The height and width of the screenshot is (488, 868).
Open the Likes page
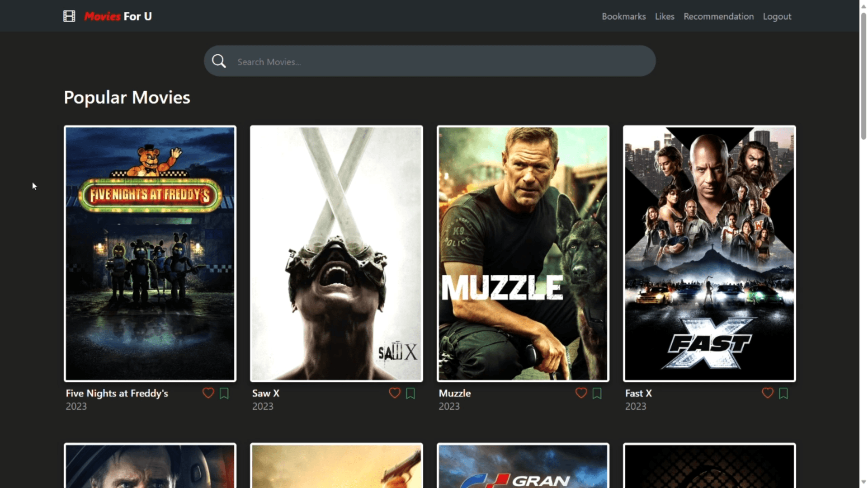[x=665, y=16]
